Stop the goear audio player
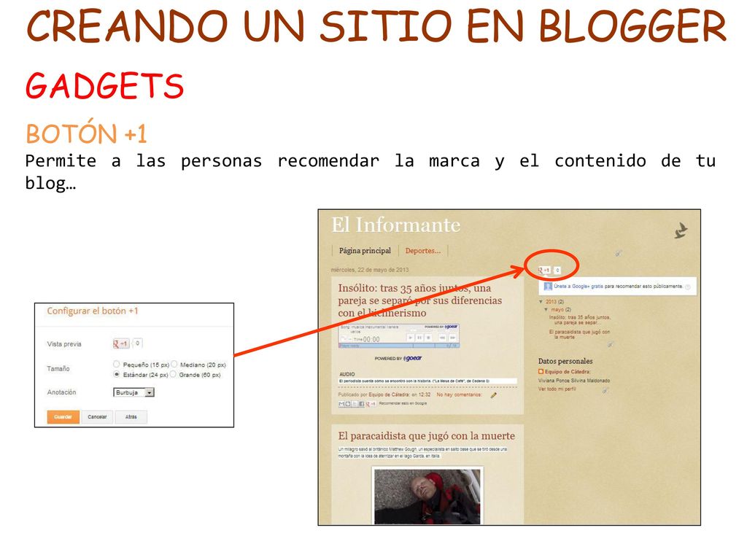747x560 pixels. point(428,338)
